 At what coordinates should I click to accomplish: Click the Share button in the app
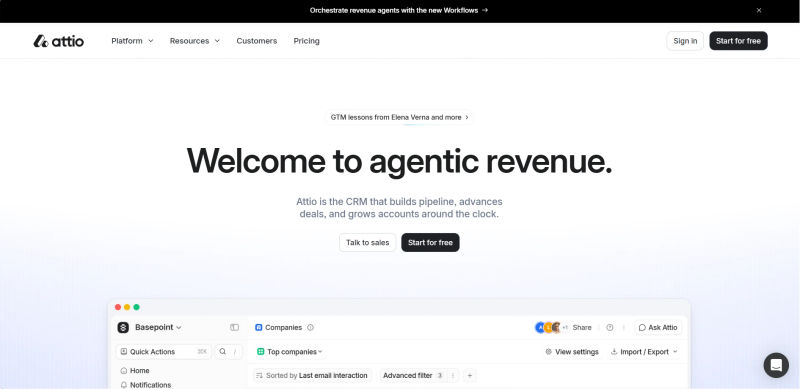(582, 327)
